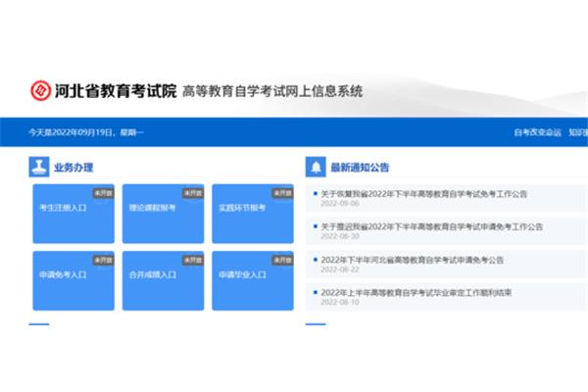This screenshot has width=588, height=392.
Task: Open the 理论课程报考 tile
Action: [163, 214]
